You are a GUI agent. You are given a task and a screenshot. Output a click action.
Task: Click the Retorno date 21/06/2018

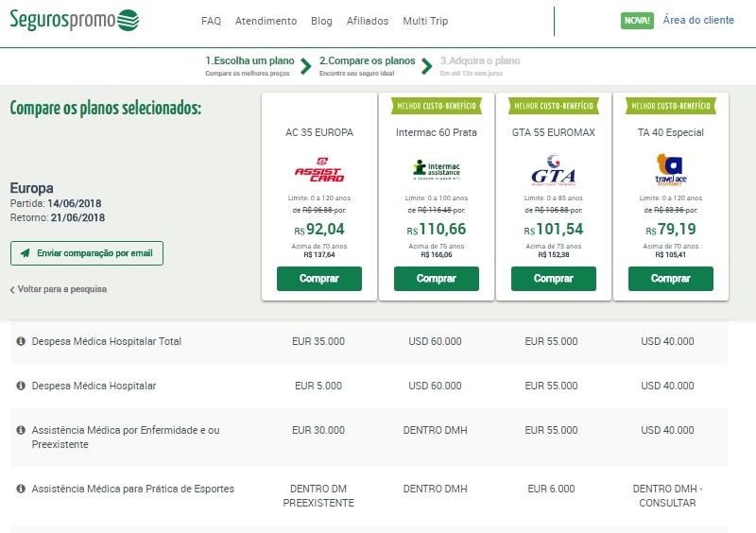(77, 218)
